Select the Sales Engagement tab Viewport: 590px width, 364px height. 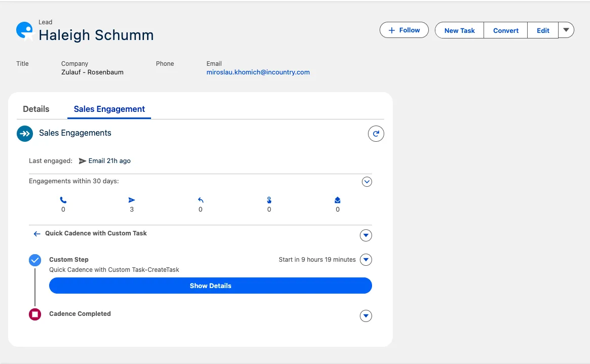(109, 109)
